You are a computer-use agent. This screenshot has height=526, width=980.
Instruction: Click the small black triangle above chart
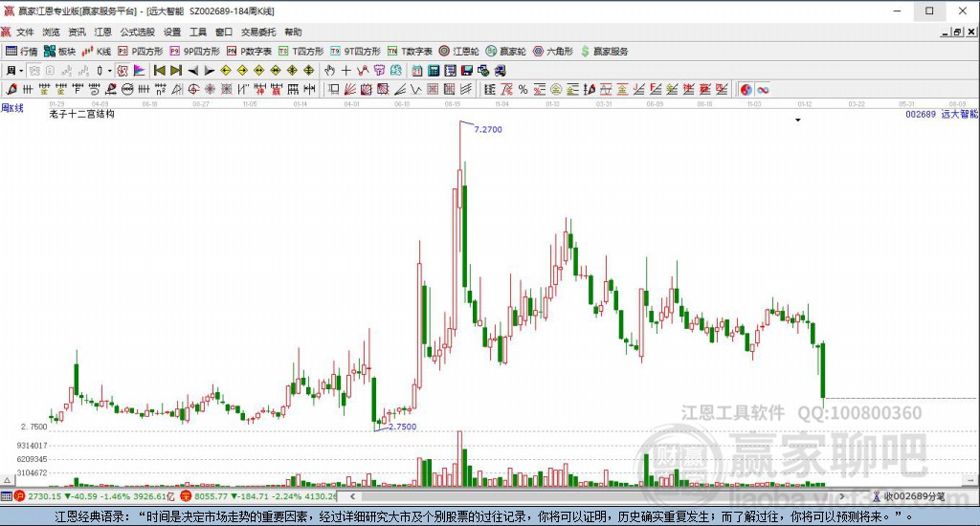[x=798, y=120]
